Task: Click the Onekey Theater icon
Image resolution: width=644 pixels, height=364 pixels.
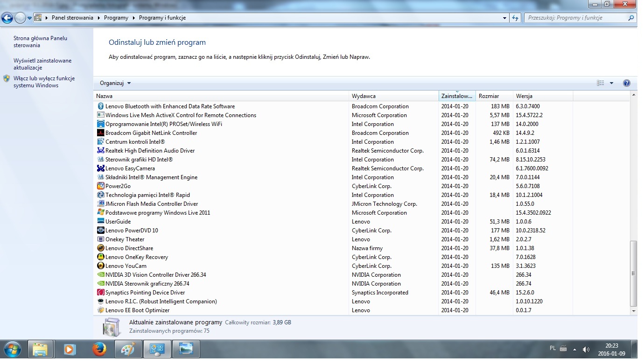Action: click(100, 239)
